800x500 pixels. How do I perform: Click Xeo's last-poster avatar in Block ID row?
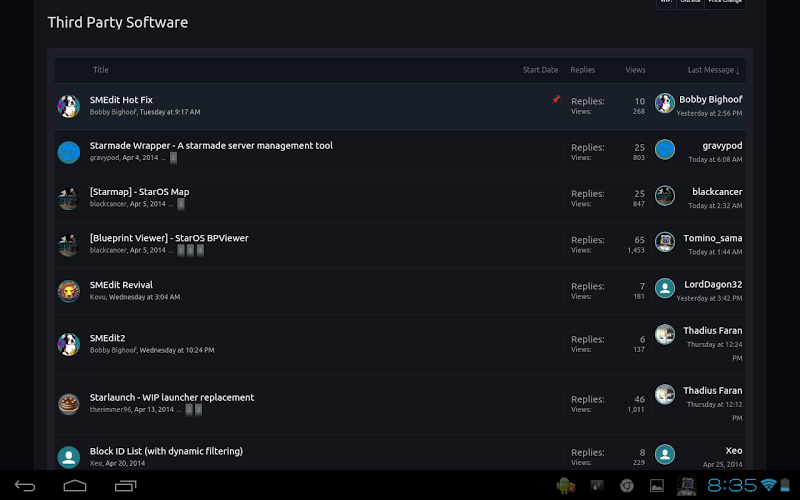665,454
